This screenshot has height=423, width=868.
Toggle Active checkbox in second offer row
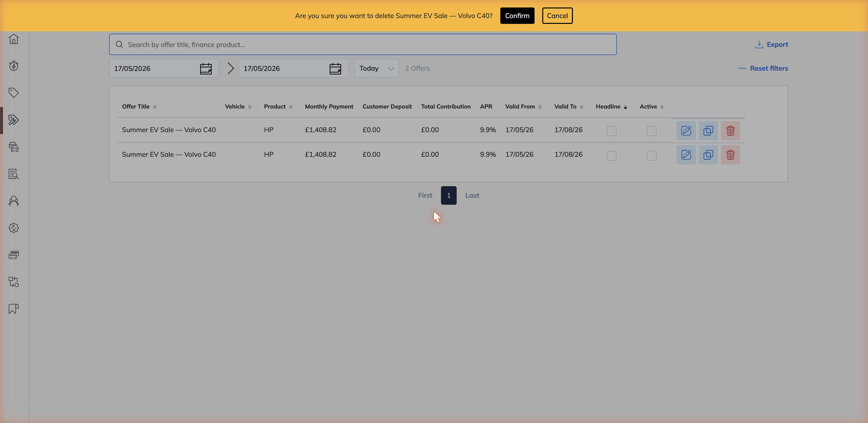[652, 155]
